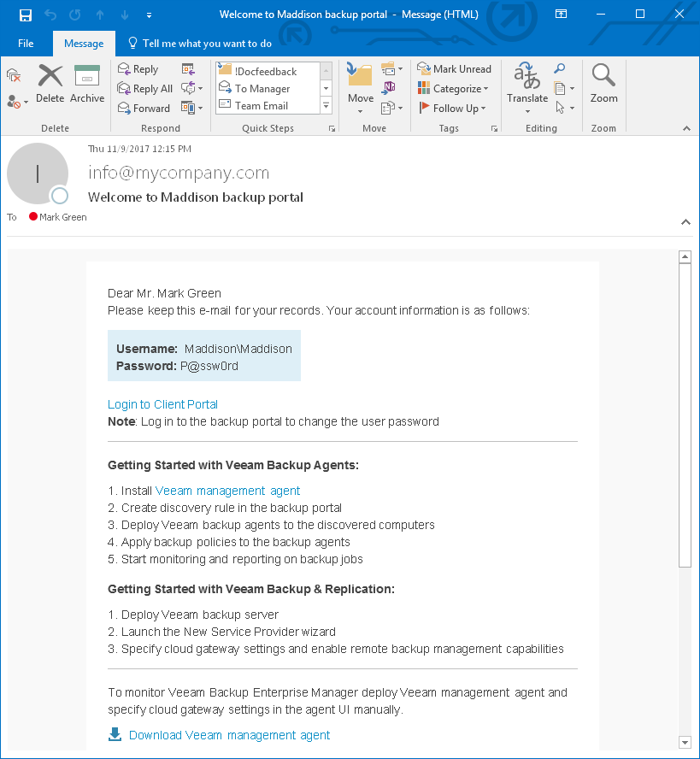Click the Tell me what you want to do box
Screen dimensions: 700x759
pos(200,44)
